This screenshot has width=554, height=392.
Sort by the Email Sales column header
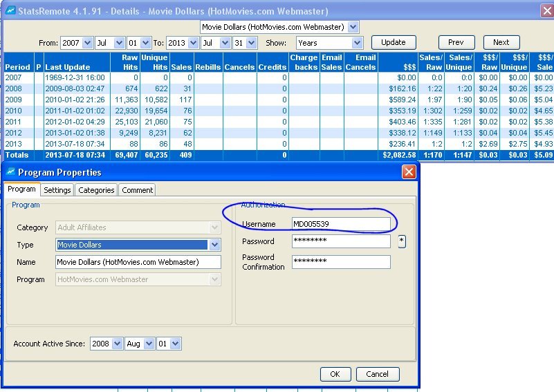332,62
